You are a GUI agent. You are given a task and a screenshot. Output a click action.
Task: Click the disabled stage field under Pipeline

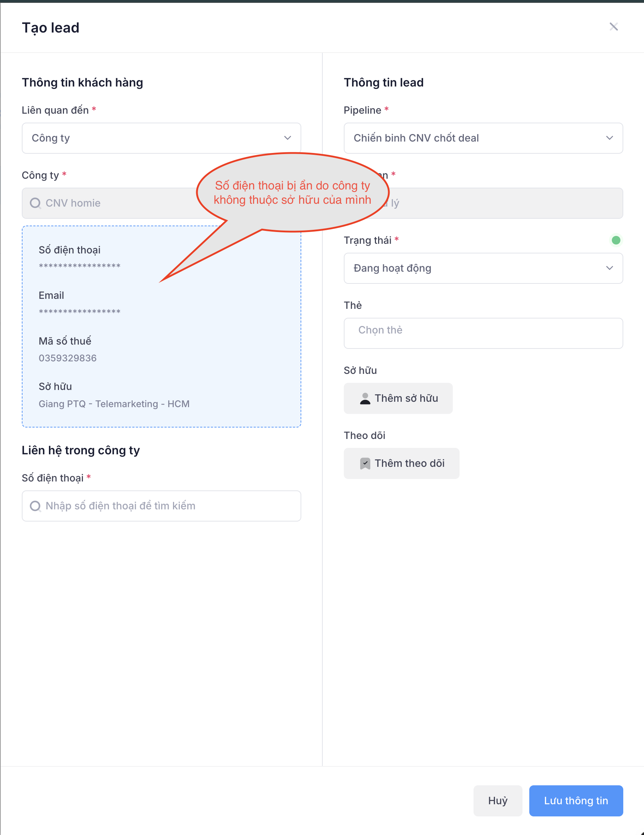(505, 203)
